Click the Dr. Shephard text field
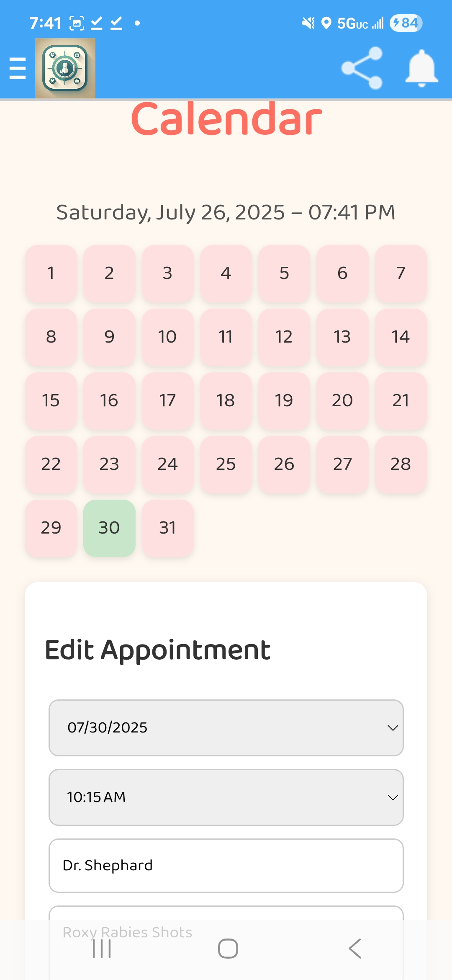The image size is (452, 980). coord(226,865)
